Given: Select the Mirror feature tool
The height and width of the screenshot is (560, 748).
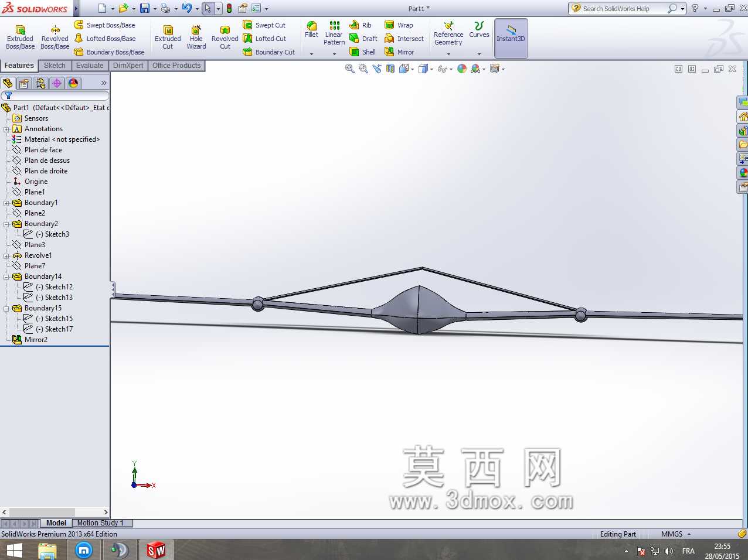Looking at the screenshot, I should tap(399, 52).
